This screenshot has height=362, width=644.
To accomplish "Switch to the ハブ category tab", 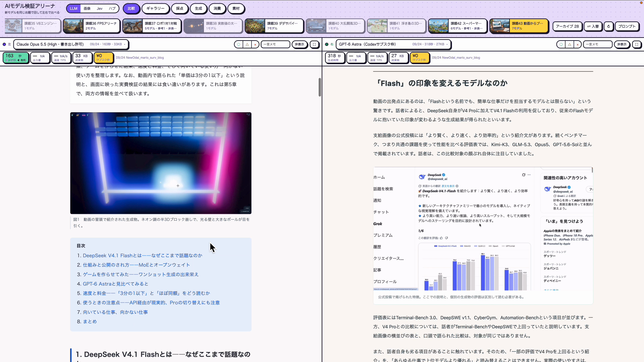I will [112, 8].
